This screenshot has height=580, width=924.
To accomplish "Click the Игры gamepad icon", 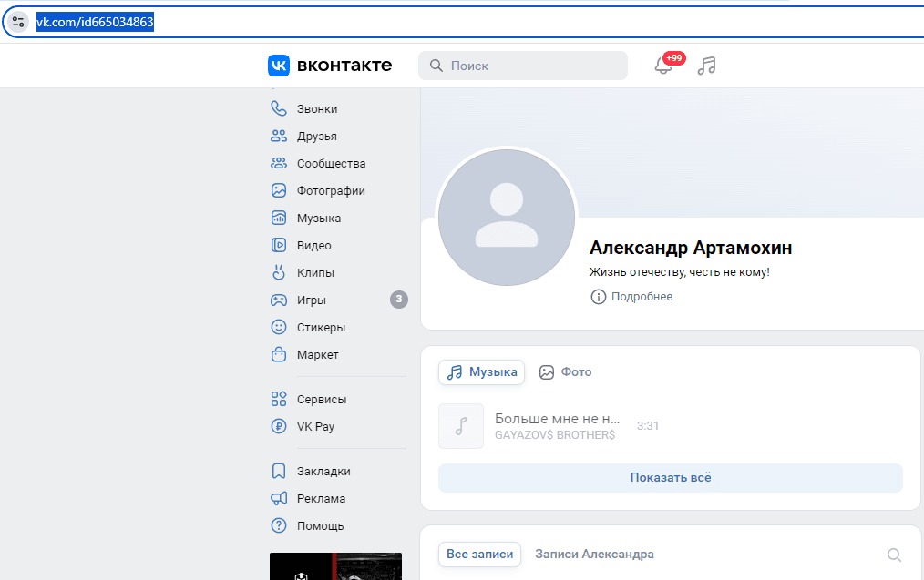I will pyautogui.click(x=279, y=300).
